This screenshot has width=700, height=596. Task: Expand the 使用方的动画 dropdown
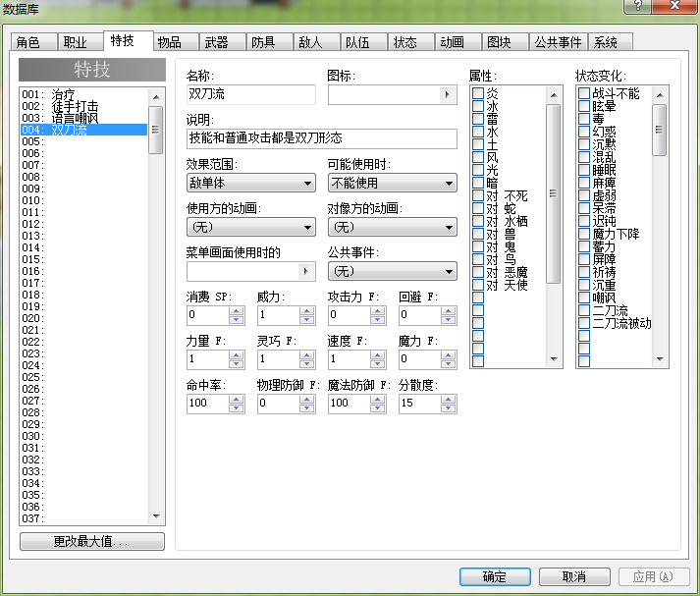click(251, 227)
